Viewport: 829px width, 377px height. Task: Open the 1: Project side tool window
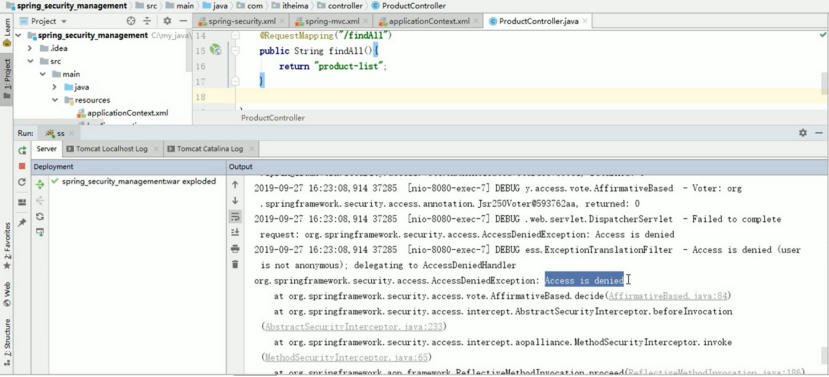coord(6,78)
